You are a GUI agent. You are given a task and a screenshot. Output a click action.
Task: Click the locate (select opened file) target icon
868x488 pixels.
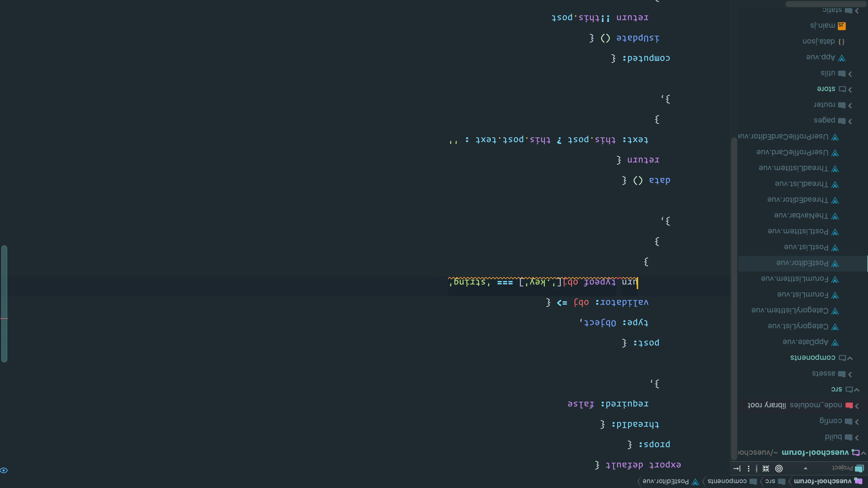(x=779, y=469)
